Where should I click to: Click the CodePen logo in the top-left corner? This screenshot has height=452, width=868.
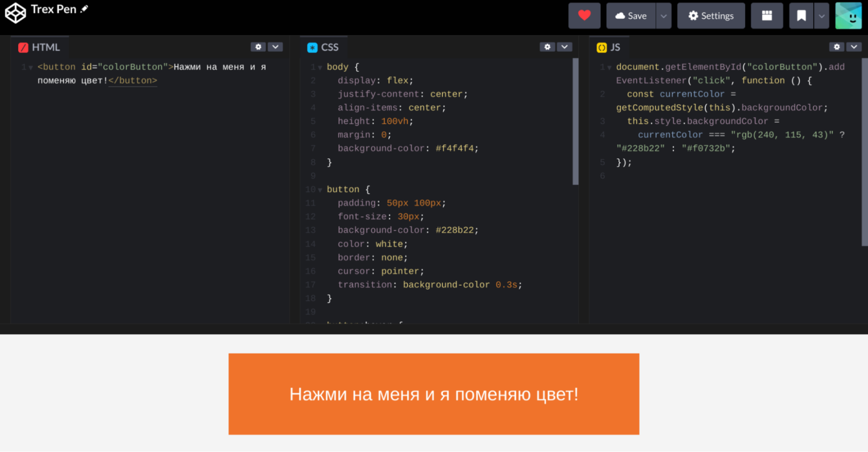(x=15, y=12)
